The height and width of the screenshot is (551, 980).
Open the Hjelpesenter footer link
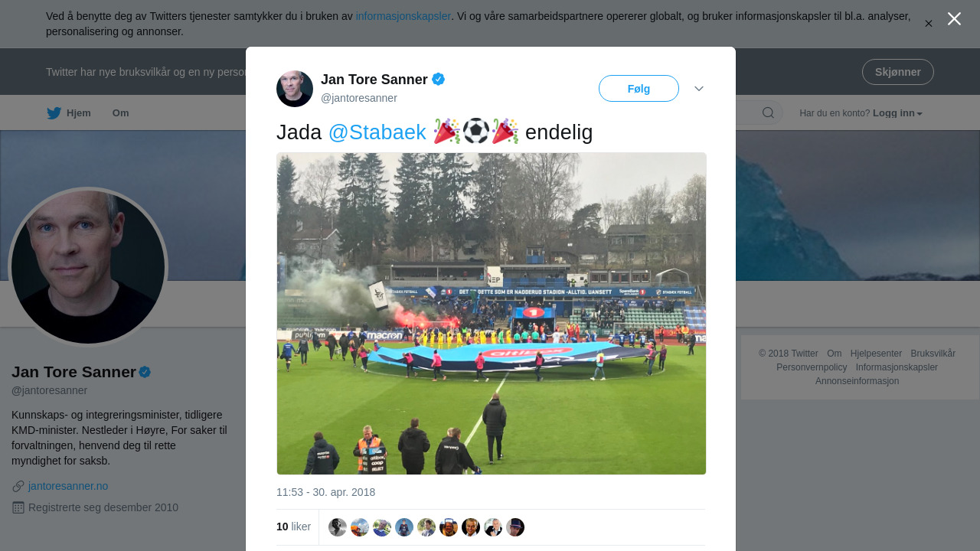876,354
